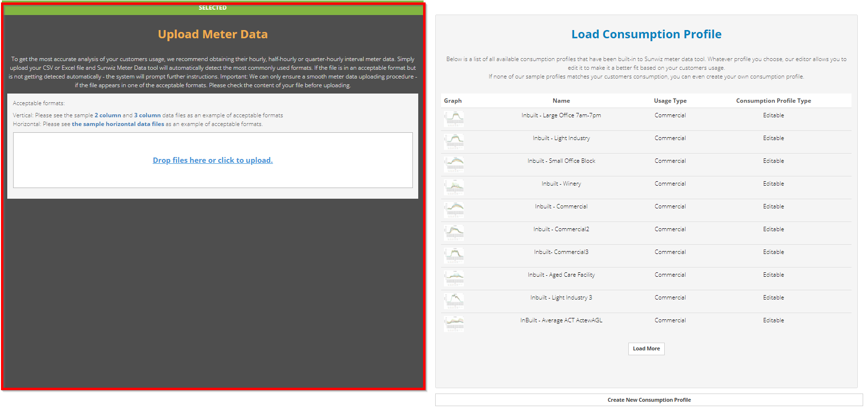This screenshot has width=868, height=410.
Task: Click the Name column header
Action: pos(561,101)
